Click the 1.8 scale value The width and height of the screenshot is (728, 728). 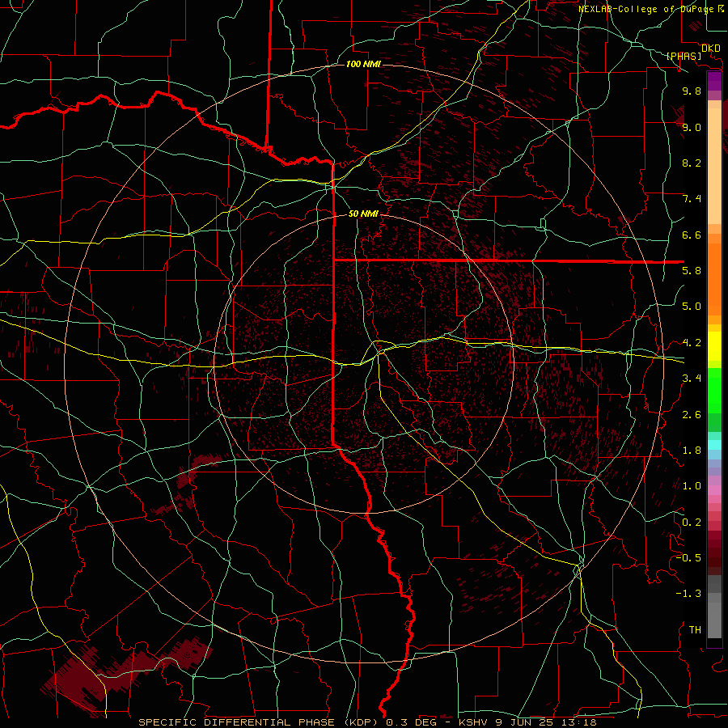(692, 451)
